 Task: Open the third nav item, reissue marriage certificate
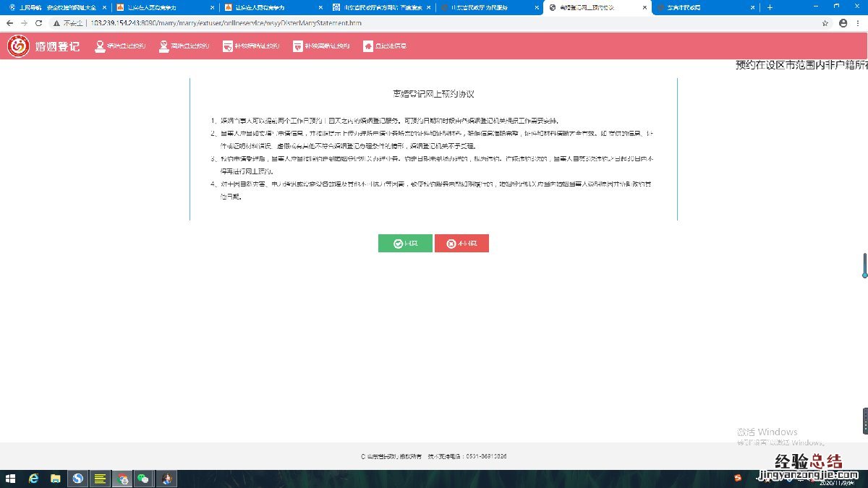251,46
